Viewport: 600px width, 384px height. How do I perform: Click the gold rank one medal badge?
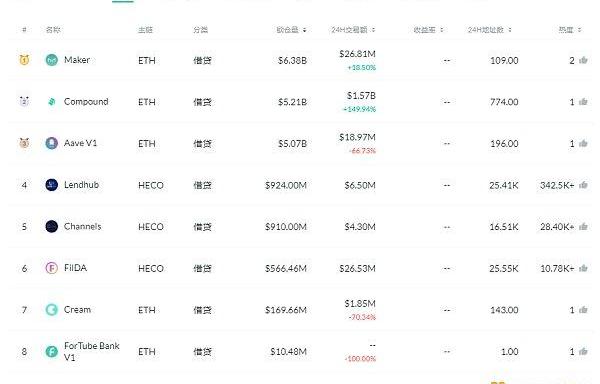(24, 60)
